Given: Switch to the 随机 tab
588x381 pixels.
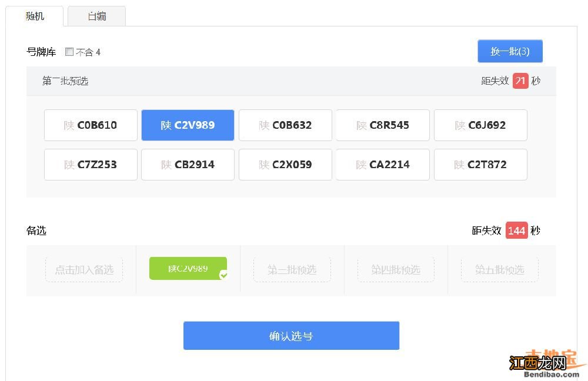Looking at the screenshot, I should pos(35,16).
